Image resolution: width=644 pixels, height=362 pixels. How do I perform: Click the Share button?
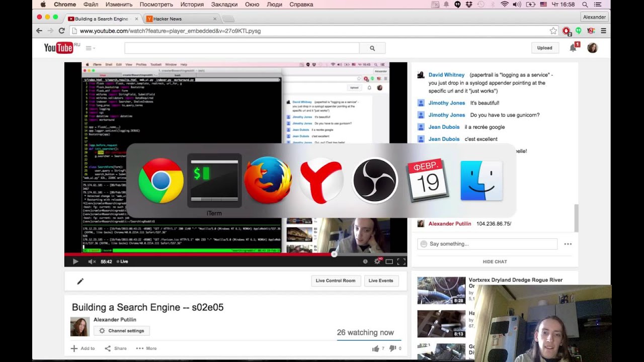[x=116, y=348]
